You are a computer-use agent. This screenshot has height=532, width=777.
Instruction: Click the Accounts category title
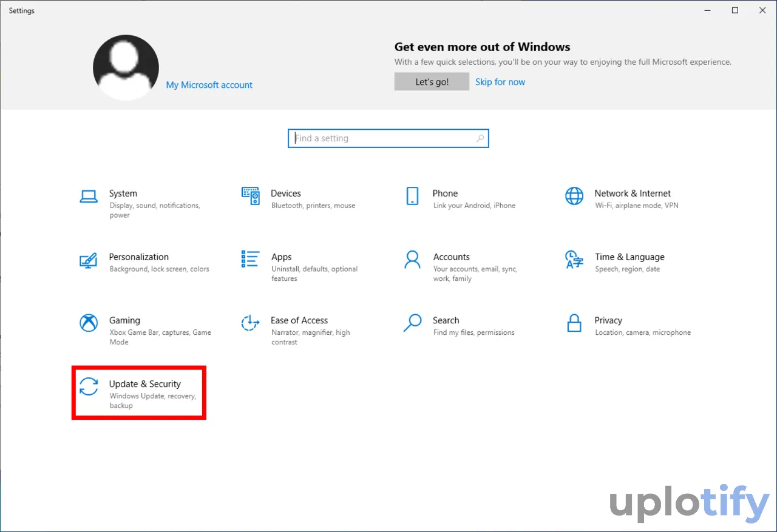click(452, 257)
